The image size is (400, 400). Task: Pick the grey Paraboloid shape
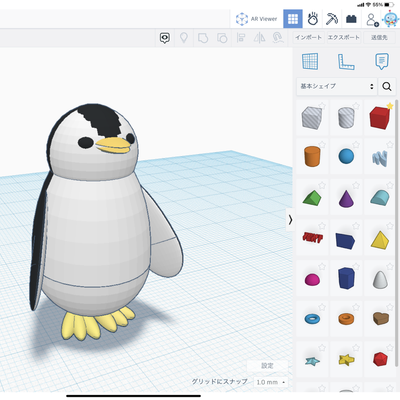click(380, 279)
